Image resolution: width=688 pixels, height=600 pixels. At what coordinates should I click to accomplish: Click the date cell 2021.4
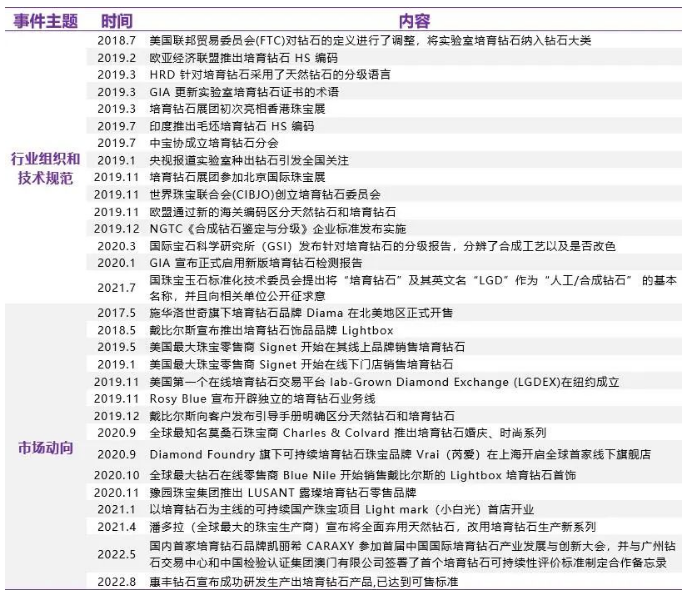coord(117,527)
